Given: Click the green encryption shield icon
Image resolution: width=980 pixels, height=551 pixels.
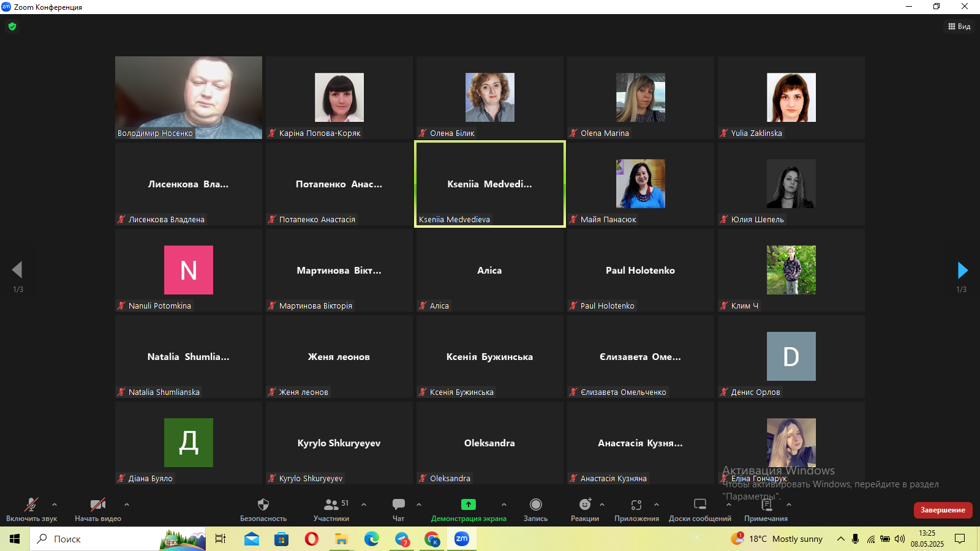Looking at the screenshot, I should click(x=12, y=26).
